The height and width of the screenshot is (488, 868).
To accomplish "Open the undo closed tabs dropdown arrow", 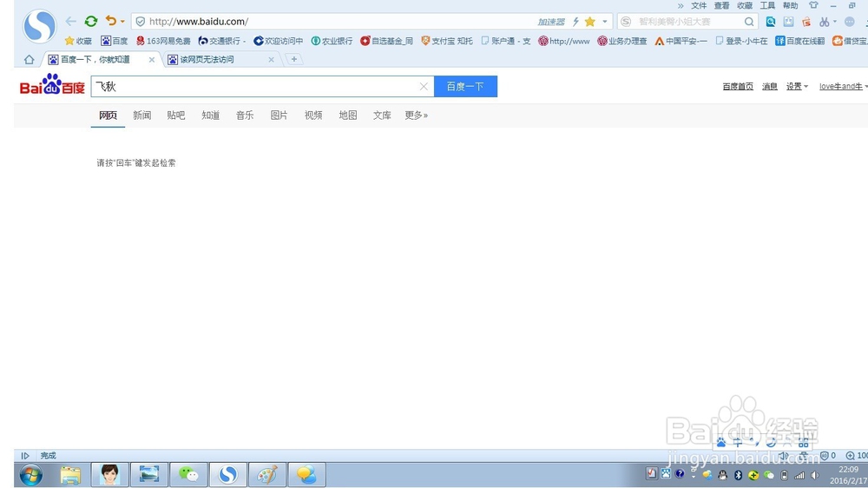I will 122,22.
